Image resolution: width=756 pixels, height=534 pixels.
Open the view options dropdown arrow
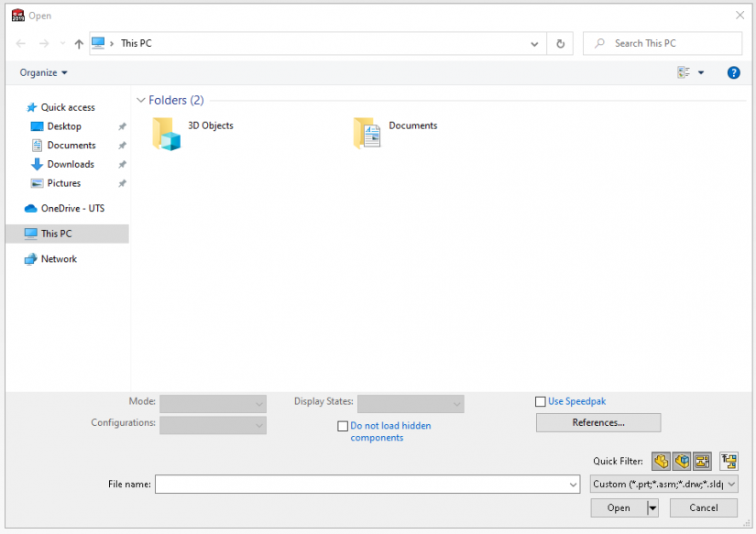701,72
